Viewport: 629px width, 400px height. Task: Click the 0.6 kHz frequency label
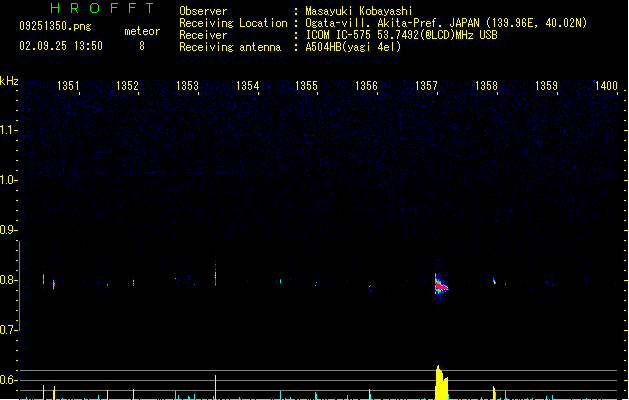8,380
